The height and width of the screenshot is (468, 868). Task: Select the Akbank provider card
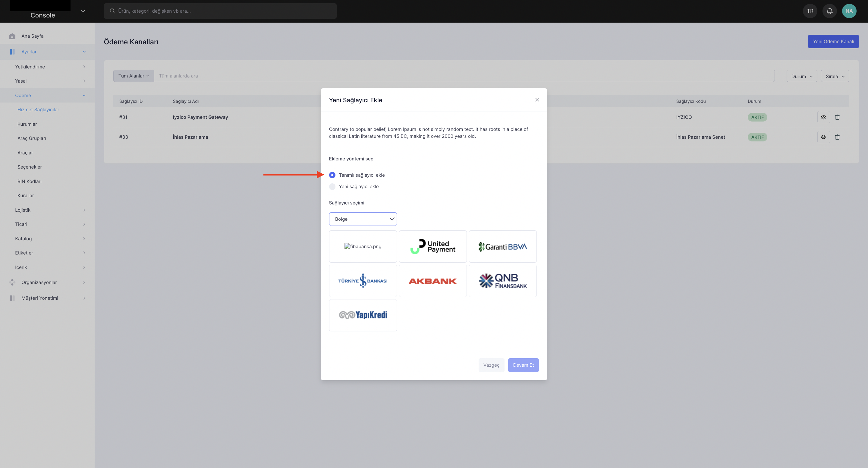pos(433,281)
